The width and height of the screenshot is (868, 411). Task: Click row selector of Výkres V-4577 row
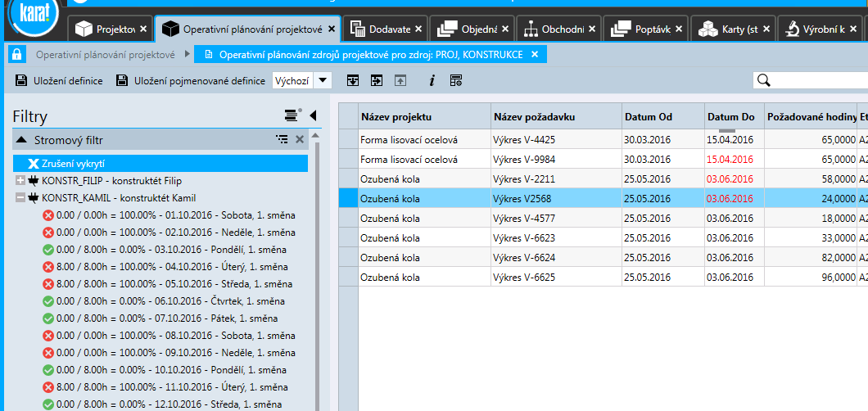pos(348,218)
